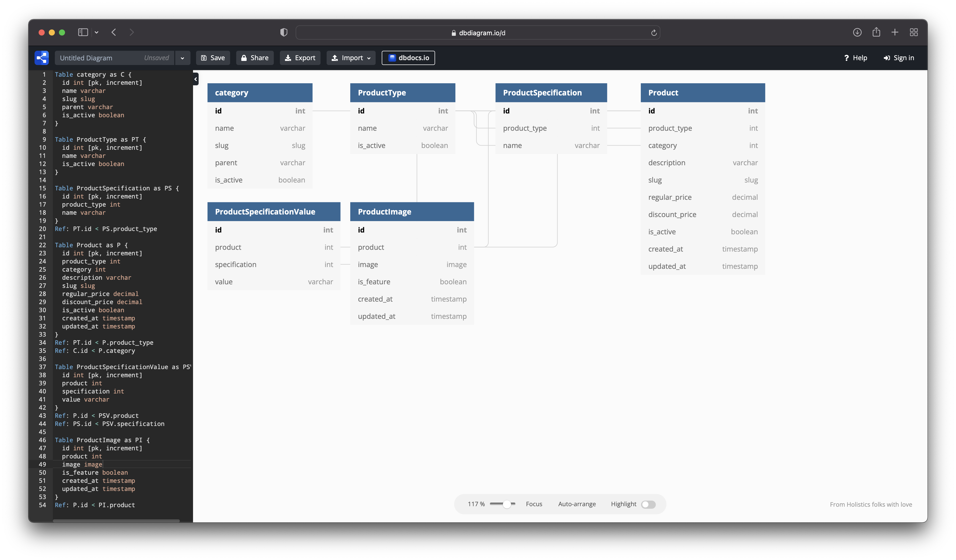The height and width of the screenshot is (560, 956).
Task: Click the Save button
Action: pos(213,58)
